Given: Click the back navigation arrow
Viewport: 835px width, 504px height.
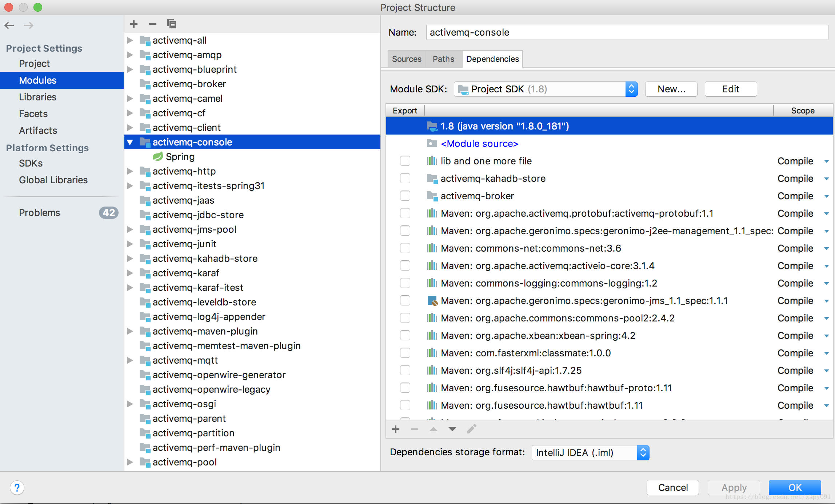Looking at the screenshot, I should click(9, 25).
